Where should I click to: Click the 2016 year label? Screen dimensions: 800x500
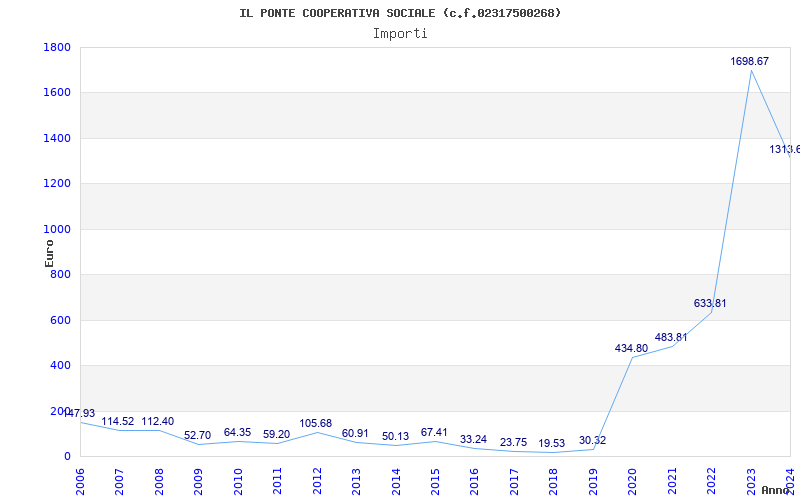[474, 481]
